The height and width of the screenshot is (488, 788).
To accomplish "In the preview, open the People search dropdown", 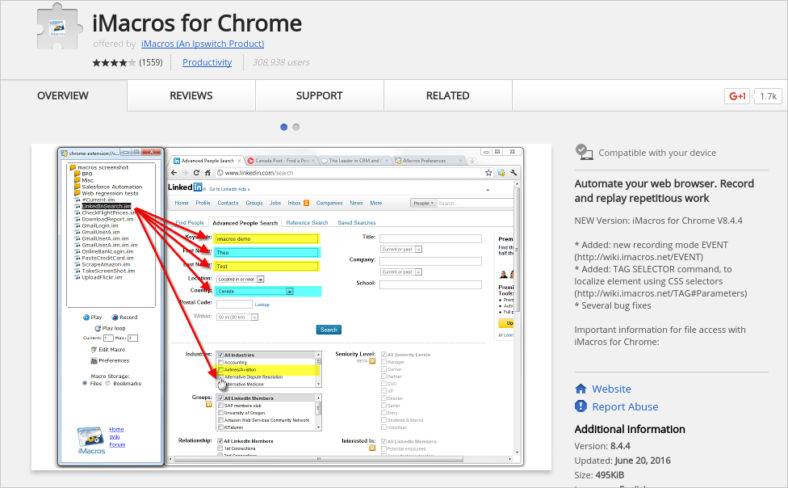I will point(423,203).
